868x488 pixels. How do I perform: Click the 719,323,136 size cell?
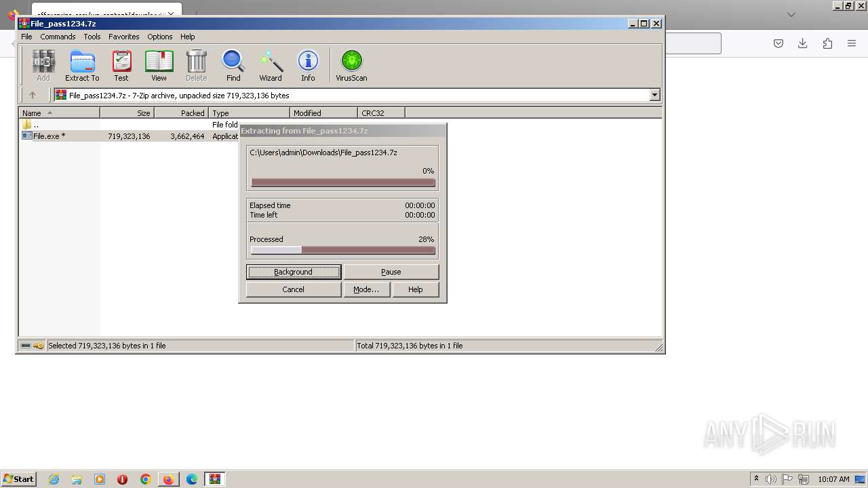point(129,136)
